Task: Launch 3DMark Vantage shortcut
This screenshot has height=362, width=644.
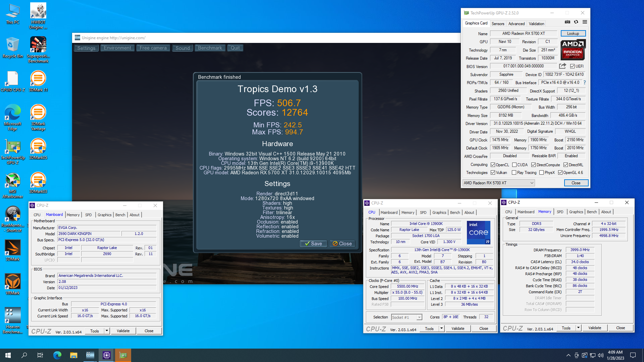Action: (x=38, y=117)
